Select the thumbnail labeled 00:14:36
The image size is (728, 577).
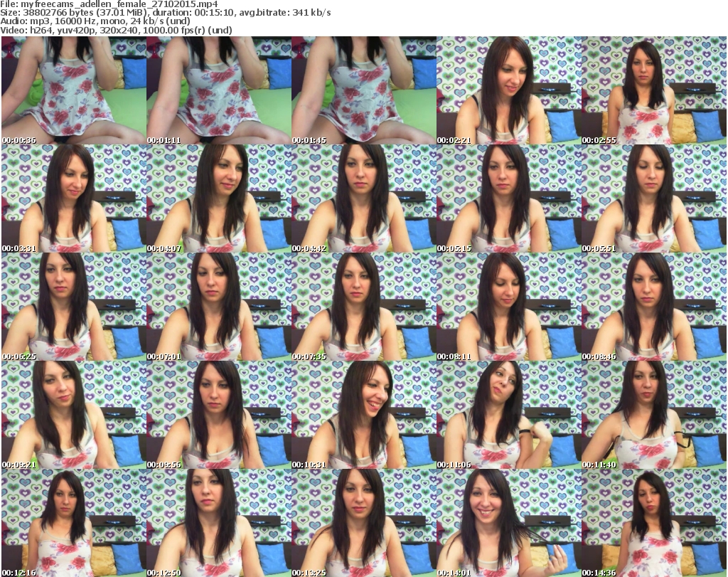(x=653, y=523)
